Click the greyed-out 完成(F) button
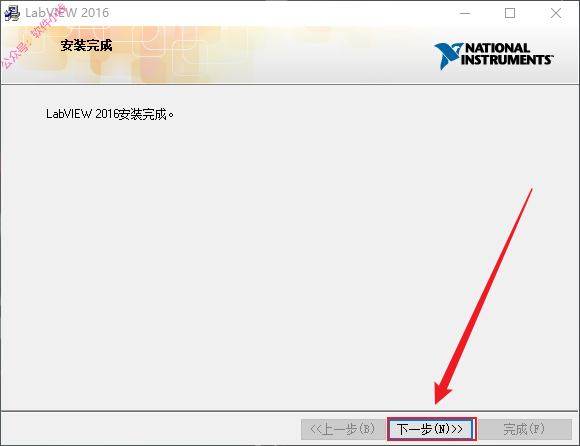 pos(525,429)
